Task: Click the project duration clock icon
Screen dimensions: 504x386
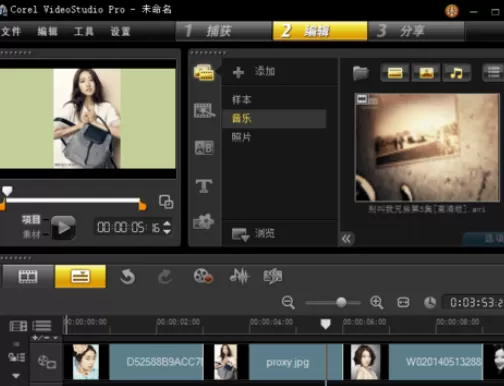Action: (x=430, y=303)
